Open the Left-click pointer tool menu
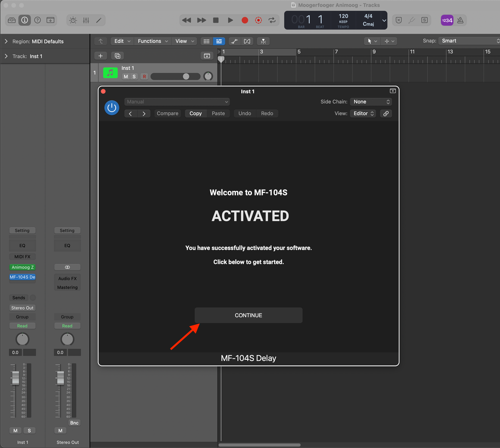The height and width of the screenshot is (448, 500). coord(372,41)
